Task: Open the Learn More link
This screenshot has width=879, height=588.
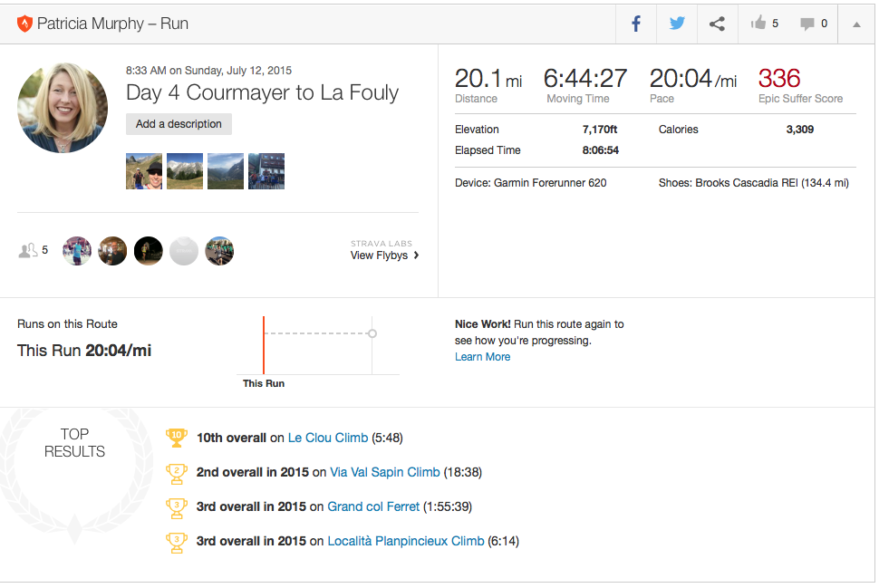Action: pyautogui.click(x=482, y=357)
